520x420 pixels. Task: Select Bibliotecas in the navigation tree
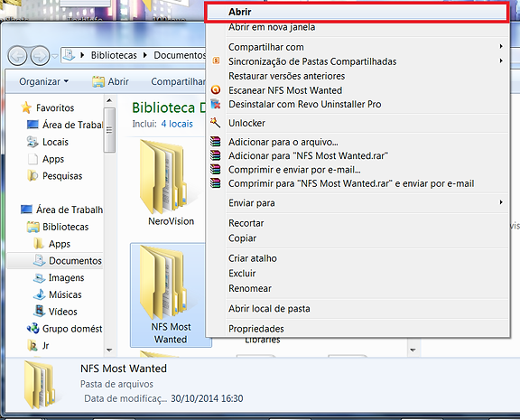[58, 227]
